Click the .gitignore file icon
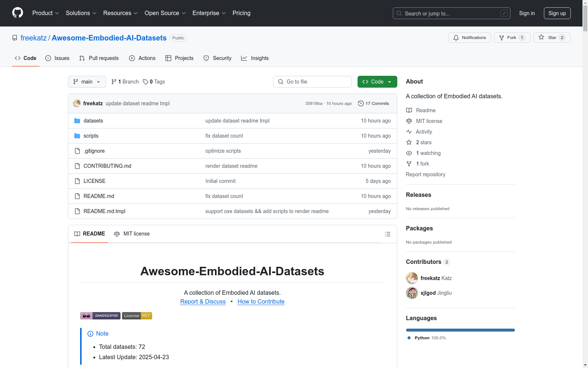The height and width of the screenshot is (368, 588). (x=77, y=151)
